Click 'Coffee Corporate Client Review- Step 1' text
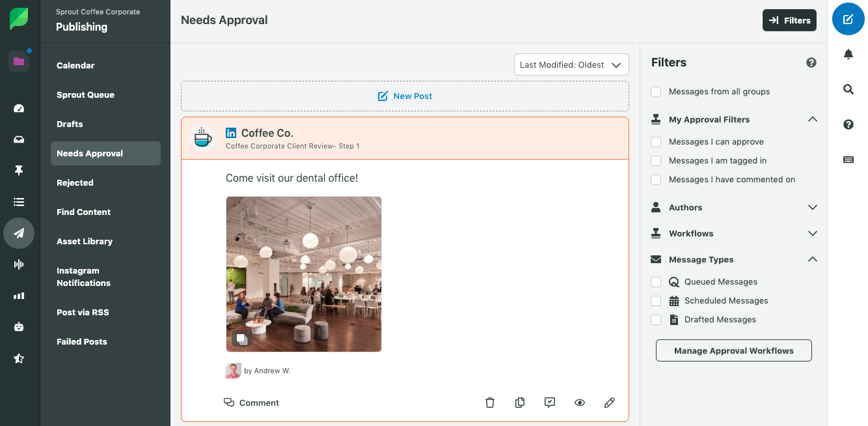This screenshot has height=426, width=868. coord(293,146)
